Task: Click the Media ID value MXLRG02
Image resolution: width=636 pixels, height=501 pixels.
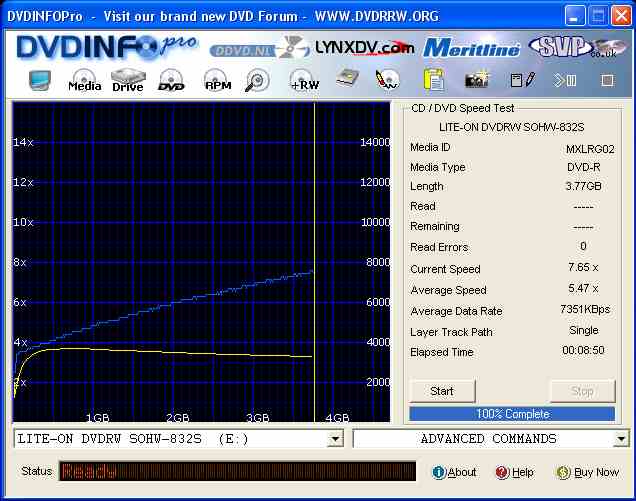Action: click(x=590, y=149)
